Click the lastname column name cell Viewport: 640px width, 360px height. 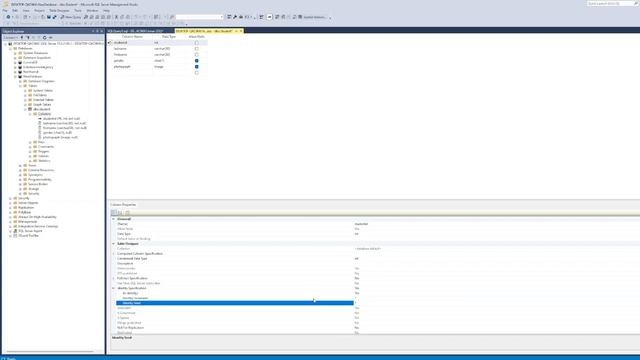click(x=132, y=49)
